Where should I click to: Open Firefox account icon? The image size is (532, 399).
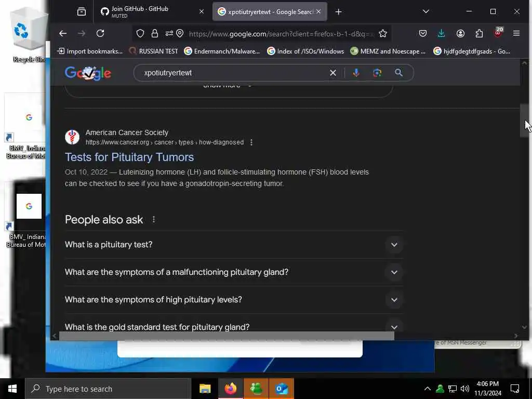[460, 33]
